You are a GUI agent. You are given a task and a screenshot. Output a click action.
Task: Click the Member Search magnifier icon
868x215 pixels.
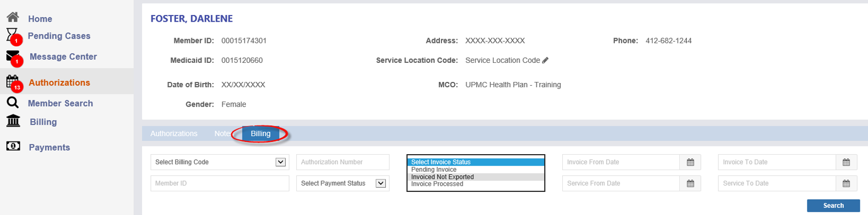(x=13, y=102)
